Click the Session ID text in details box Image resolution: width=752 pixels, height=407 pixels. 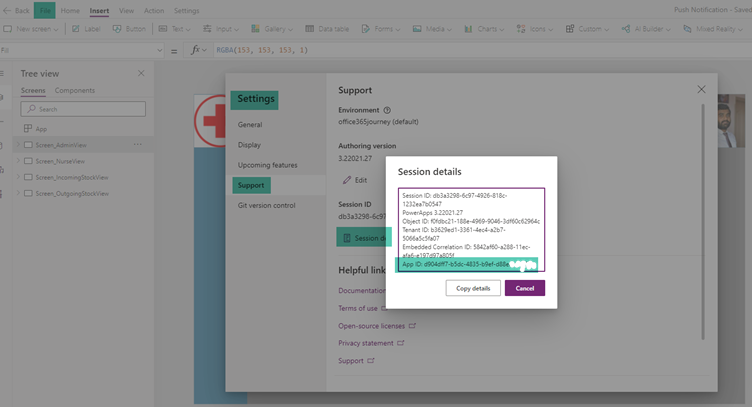pyautogui.click(x=455, y=199)
